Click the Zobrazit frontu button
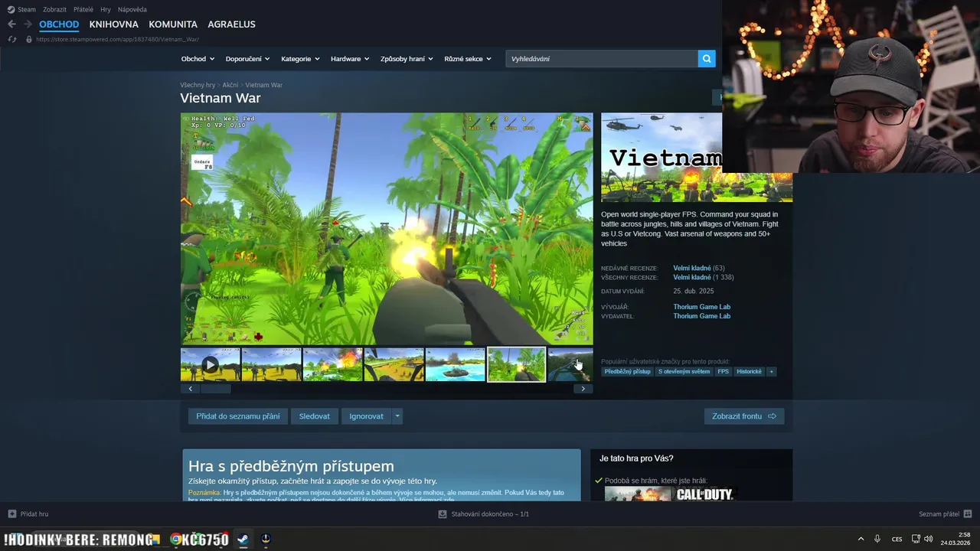The width and height of the screenshot is (980, 551). point(744,416)
